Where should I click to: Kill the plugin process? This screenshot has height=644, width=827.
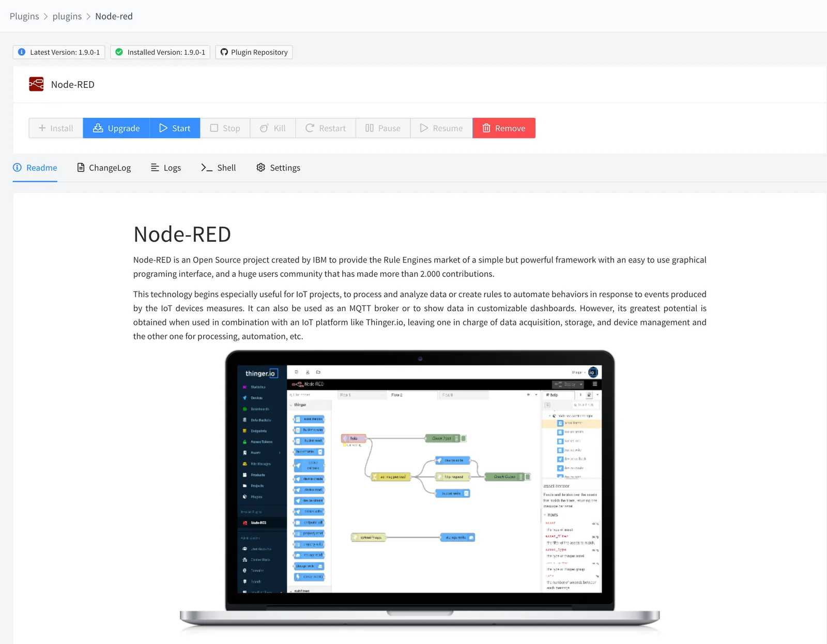click(x=273, y=128)
